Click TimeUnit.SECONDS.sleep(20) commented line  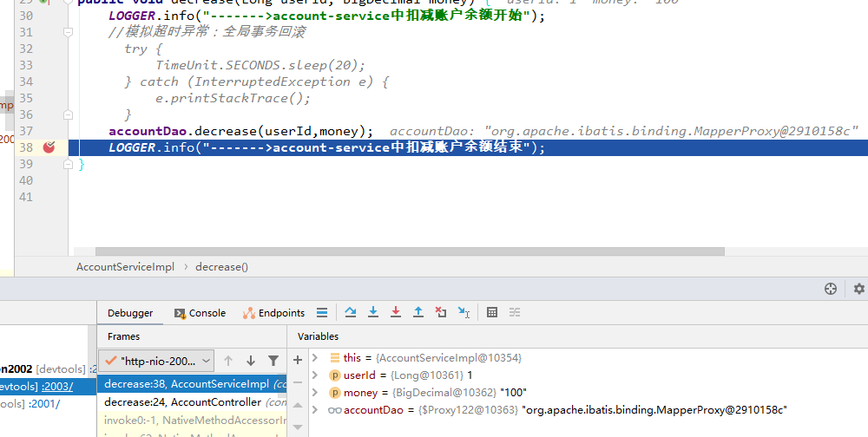coord(260,65)
